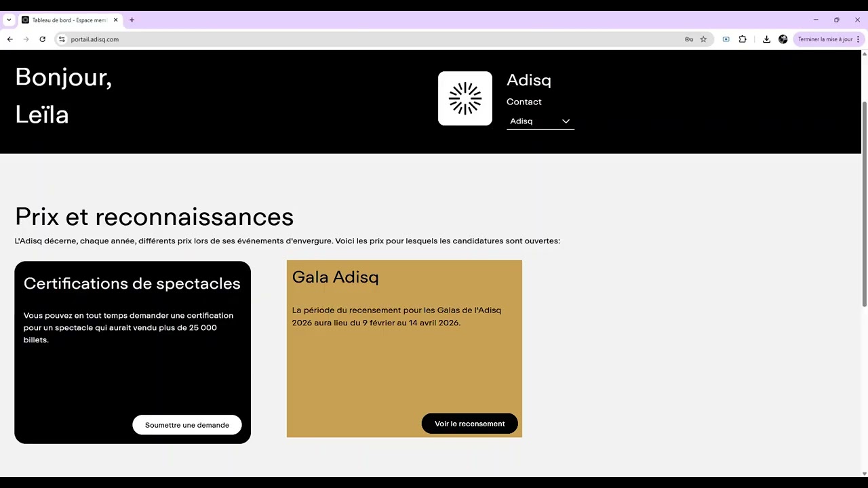The width and height of the screenshot is (868, 488).
Task: Click the Gala Adisq card heading
Action: pyautogui.click(x=335, y=277)
